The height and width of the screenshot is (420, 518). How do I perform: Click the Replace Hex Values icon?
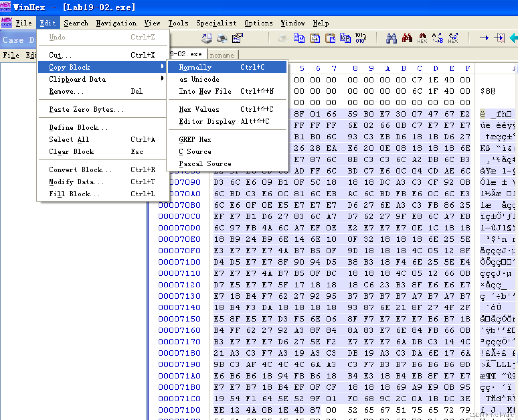pyautogui.click(x=453, y=38)
